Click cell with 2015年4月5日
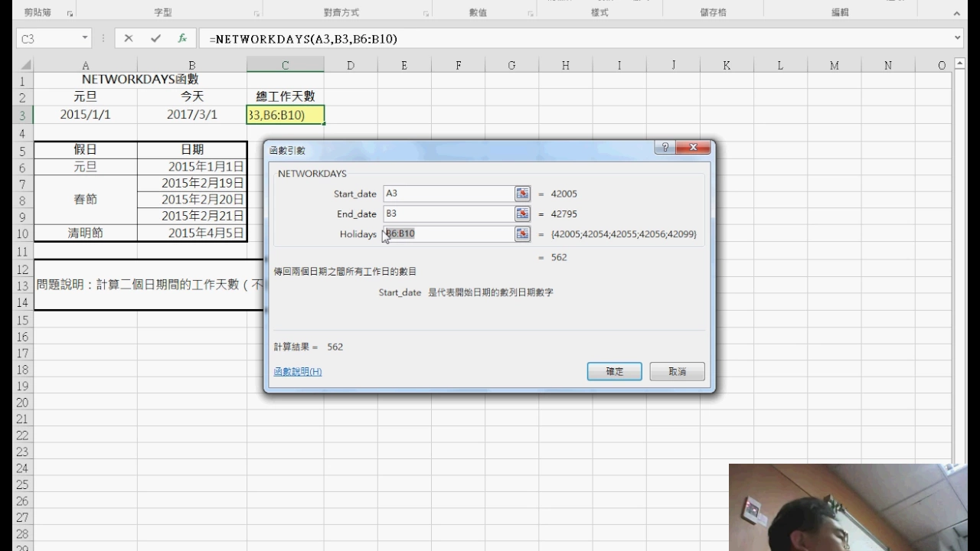The width and height of the screenshot is (980, 551). point(192,233)
